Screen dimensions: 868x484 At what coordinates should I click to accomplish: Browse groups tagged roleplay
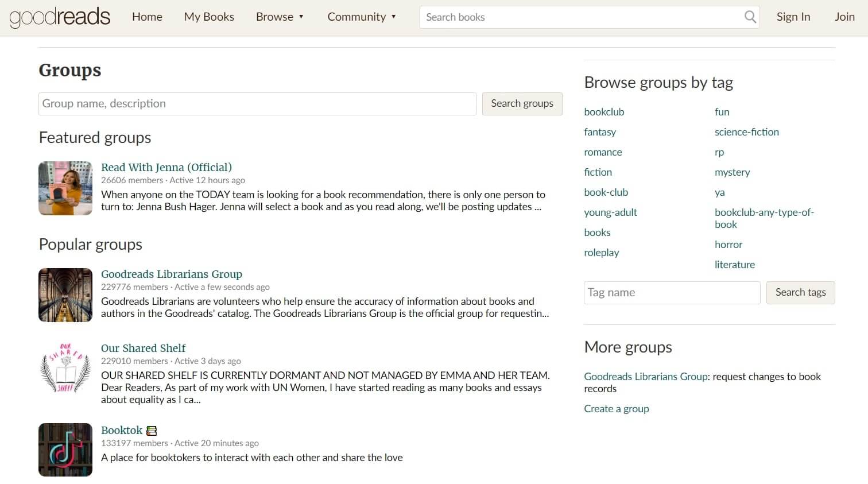click(x=602, y=253)
